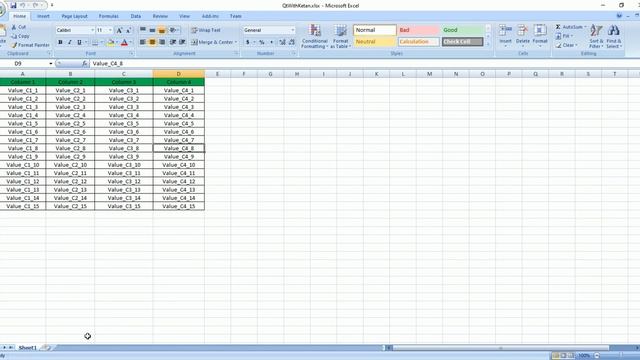Apply the Normal cell style
Image resolution: width=640 pixels, height=360 pixels.
point(375,30)
